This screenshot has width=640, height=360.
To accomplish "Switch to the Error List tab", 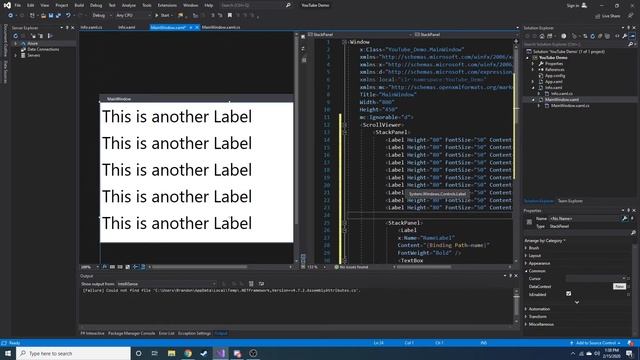I will click(x=167, y=333).
